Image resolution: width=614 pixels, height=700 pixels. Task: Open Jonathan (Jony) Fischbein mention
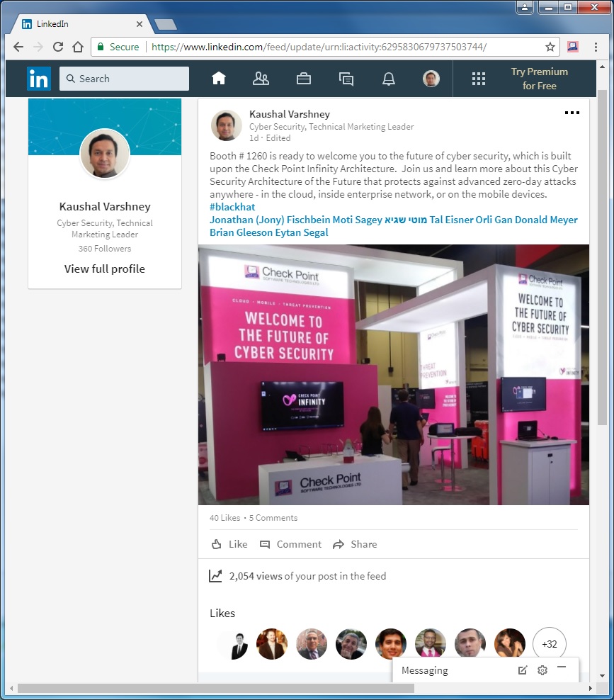(270, 220)
